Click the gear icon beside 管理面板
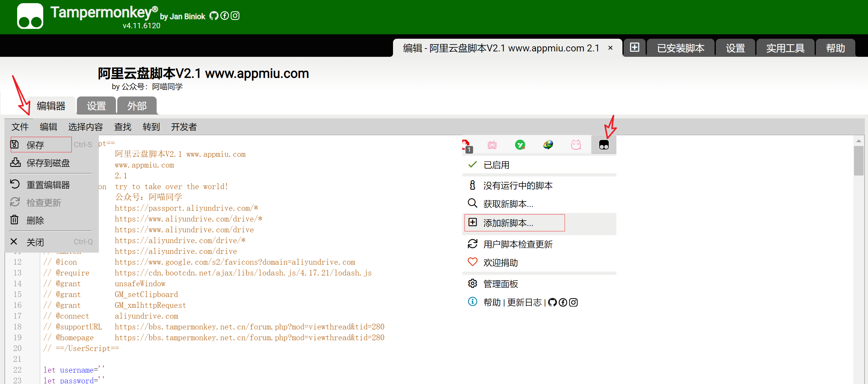The width and height of the screenshot is (868, 384). click(x=472, y=283)
